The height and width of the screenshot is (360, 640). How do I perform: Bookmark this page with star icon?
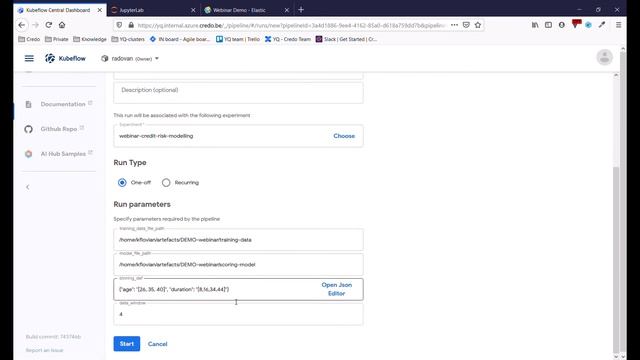478,25
